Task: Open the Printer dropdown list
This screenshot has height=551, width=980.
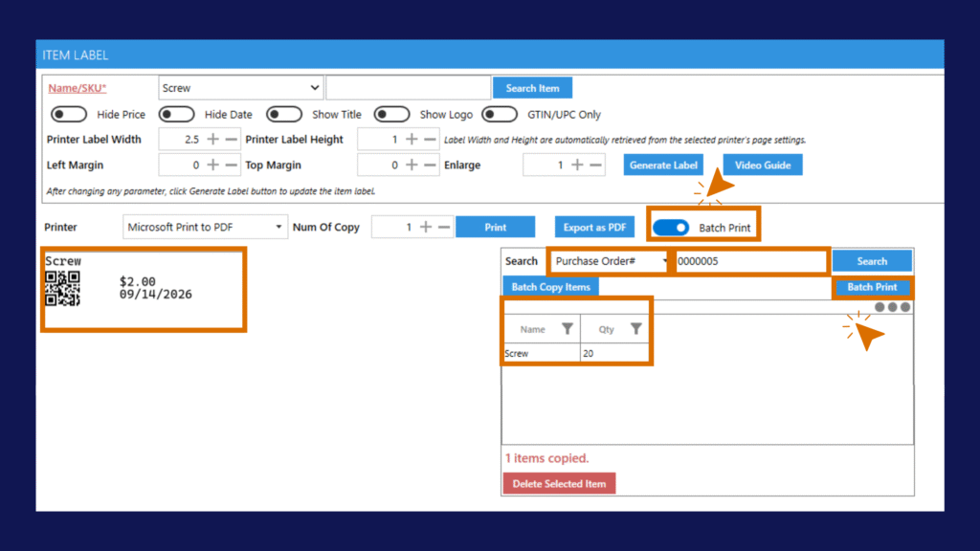Action: click(205, 227)
